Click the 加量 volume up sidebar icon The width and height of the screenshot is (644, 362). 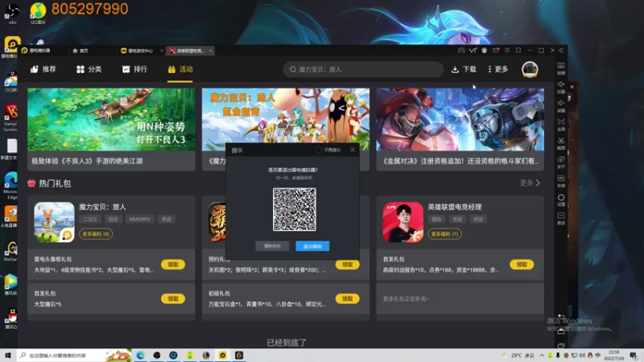[x=561, y=87]
